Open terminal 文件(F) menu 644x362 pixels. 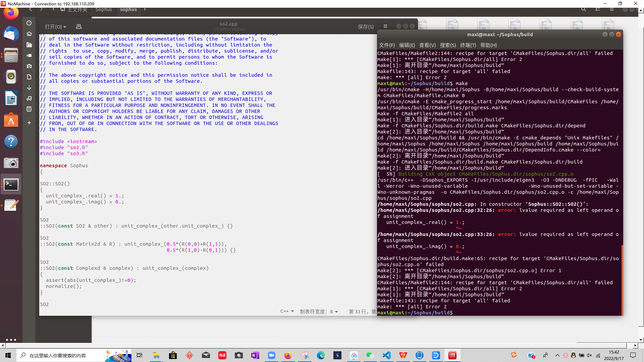387,45
